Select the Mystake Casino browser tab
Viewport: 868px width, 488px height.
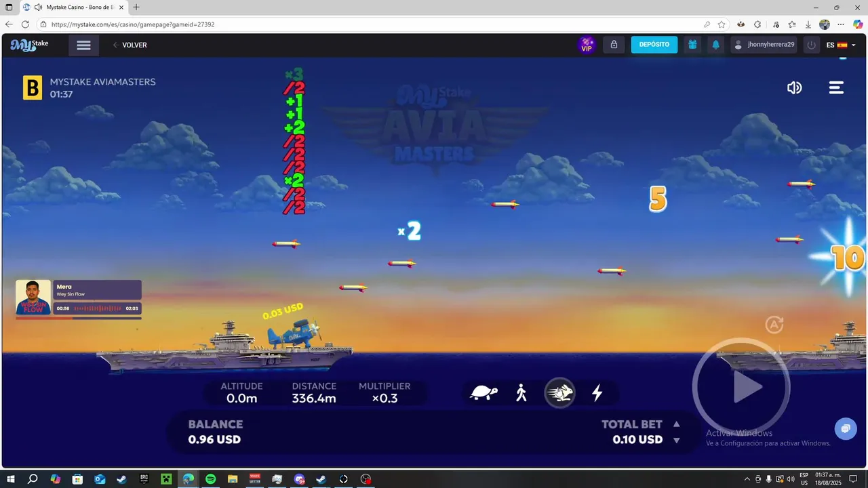[x=75, y=7]
